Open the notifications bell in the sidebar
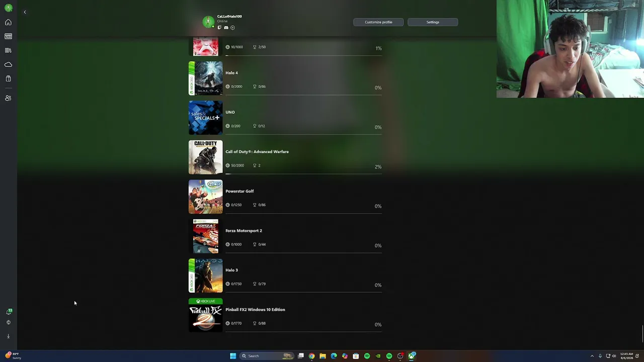 pos(9,312)
